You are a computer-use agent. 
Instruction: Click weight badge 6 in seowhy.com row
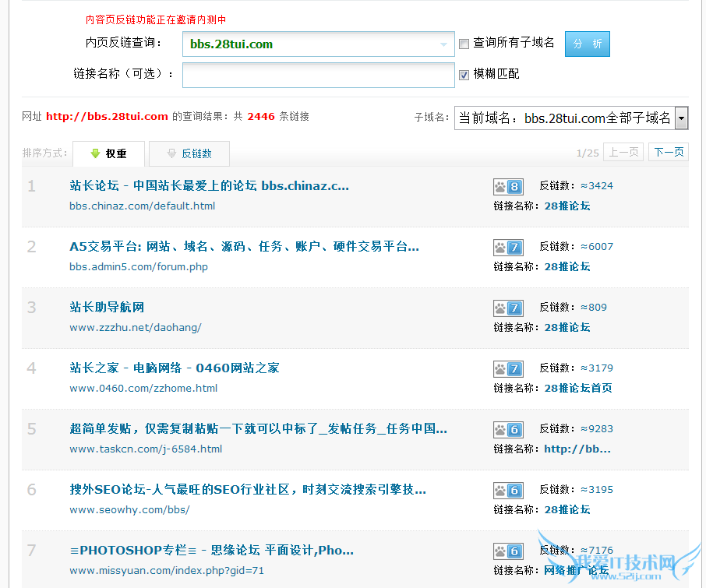(508, 491)
